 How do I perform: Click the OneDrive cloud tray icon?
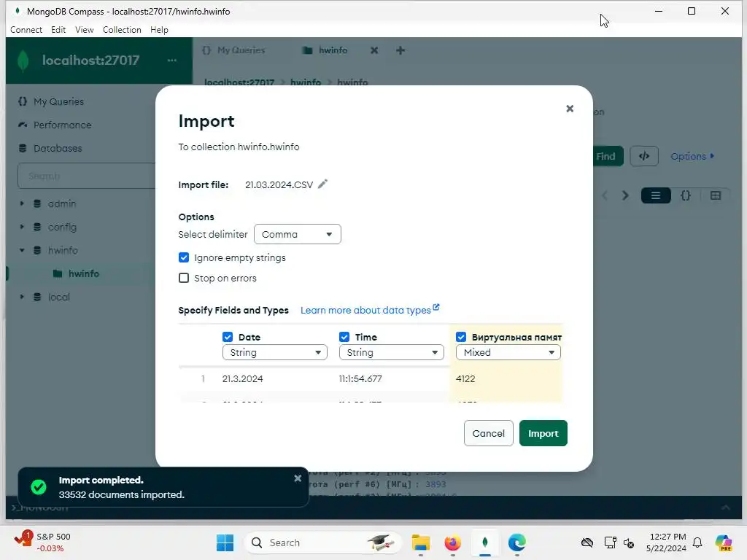click(587, 542)
